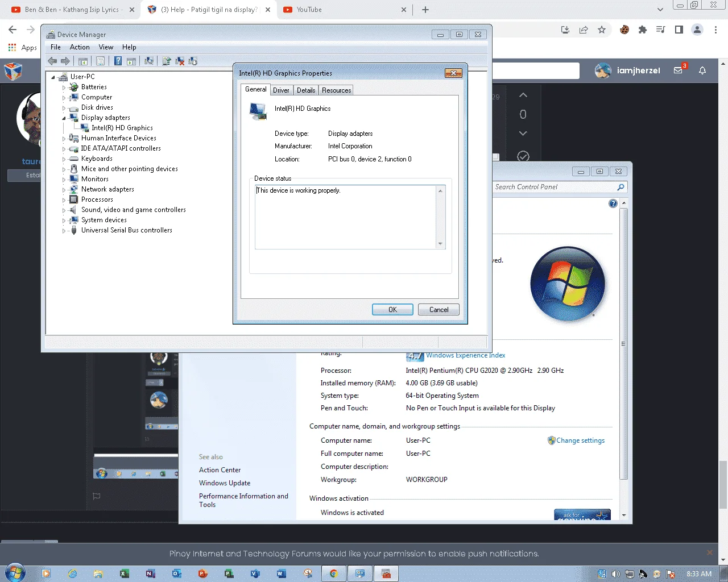Open Internet Explorer from taskbar

pyautogui.click(x=72, y=573)
